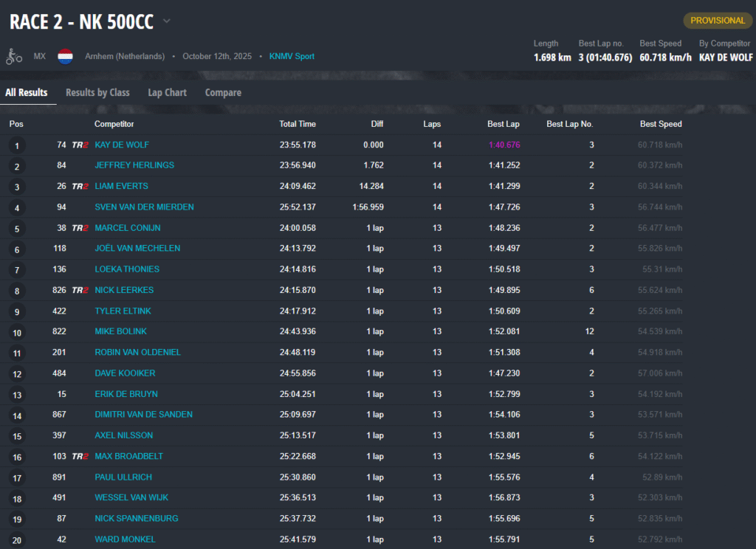Image resolution: width=756 pixels, height=549 pixels.
Task: Click the TR2 badge beside Max Broadbelt
Action: (80, 456)
